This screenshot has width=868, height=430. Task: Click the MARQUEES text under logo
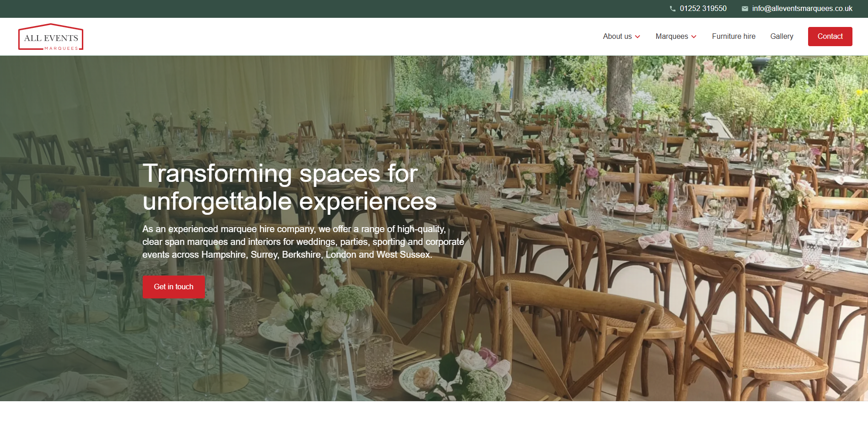pyautogui.click(x=61, y=48)
